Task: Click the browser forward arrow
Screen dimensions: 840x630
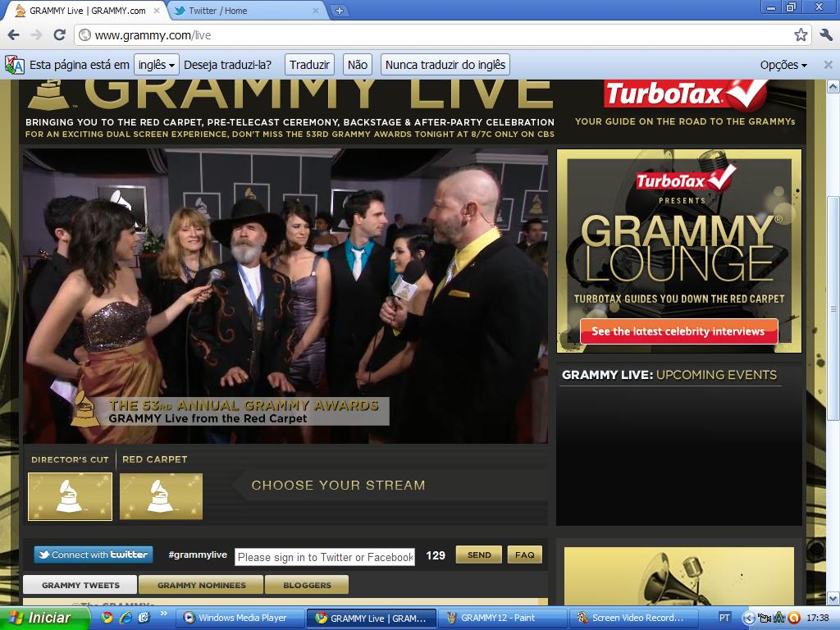Action: coord(36,35)
